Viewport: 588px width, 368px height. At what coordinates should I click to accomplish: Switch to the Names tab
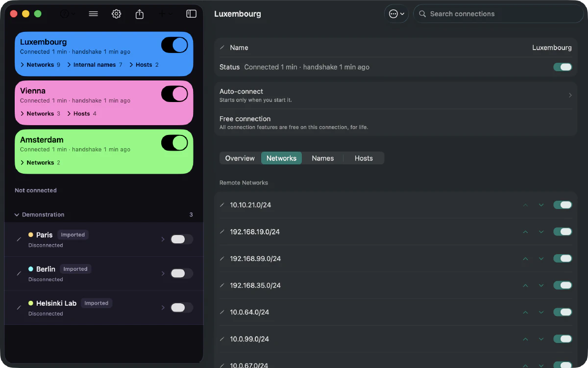coord(322,158)
